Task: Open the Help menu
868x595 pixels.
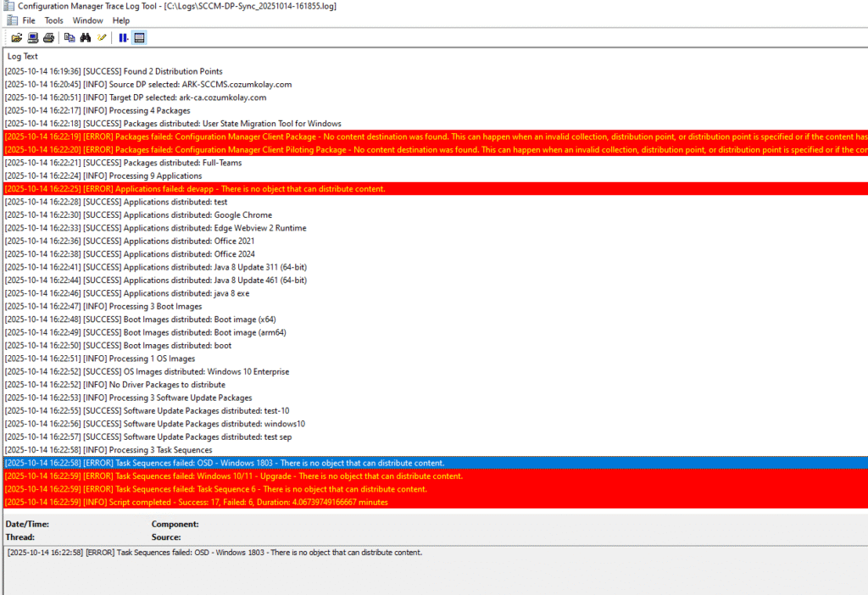Action: (121, 20)
